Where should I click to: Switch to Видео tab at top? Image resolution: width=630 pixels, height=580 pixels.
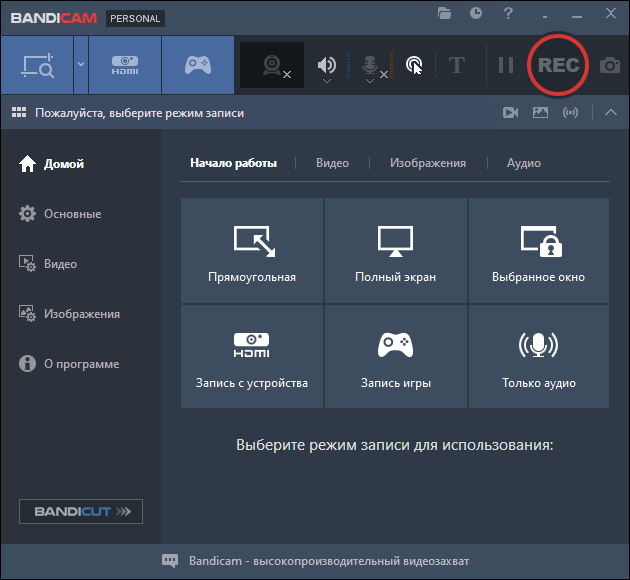[x=332, y=163]
